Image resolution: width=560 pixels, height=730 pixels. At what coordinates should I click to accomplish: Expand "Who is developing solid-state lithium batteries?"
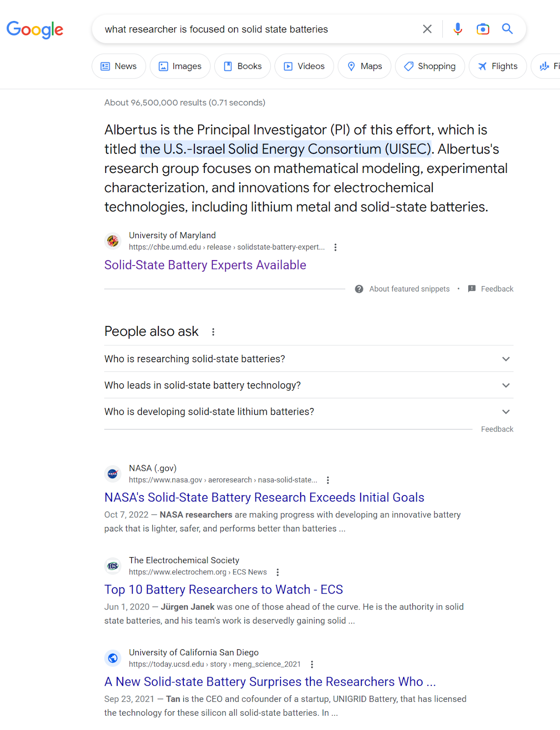tap(309, 412)
